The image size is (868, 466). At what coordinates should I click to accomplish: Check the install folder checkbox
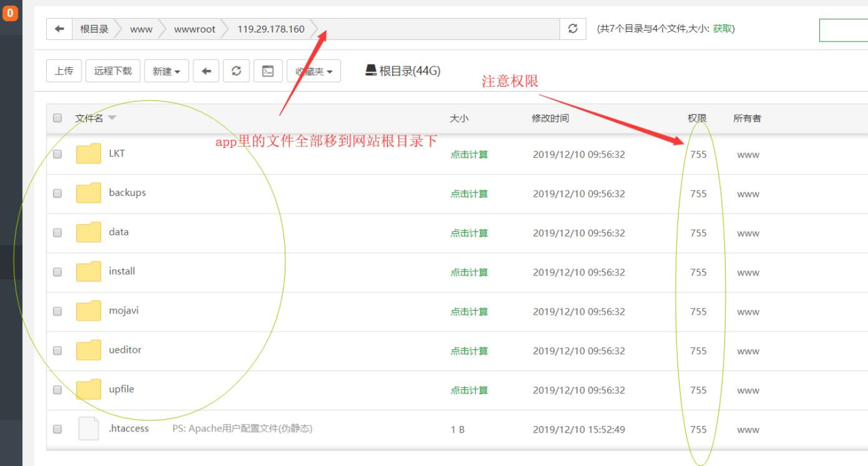(x=57, y=272)
